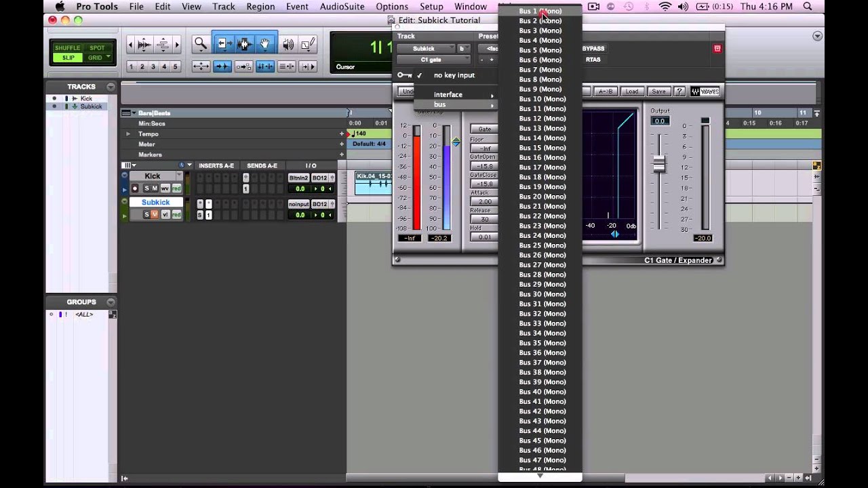Click the GateOpen -15.8 value field
This screenshot has width=868, height=488.
485,166
